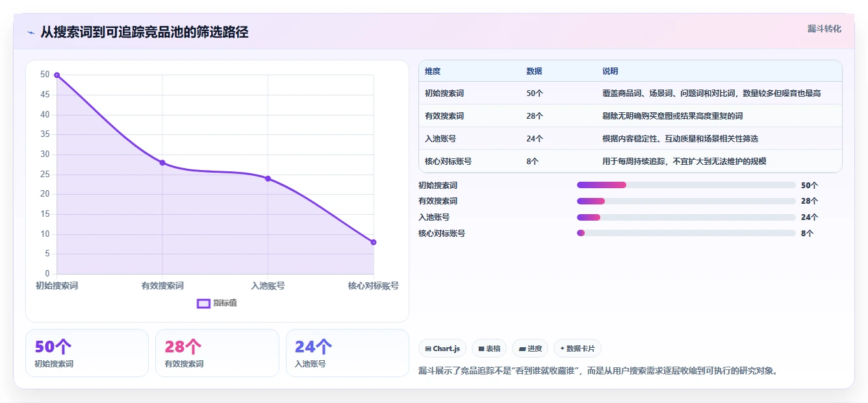Click the 50个 cell in the table

535,93
